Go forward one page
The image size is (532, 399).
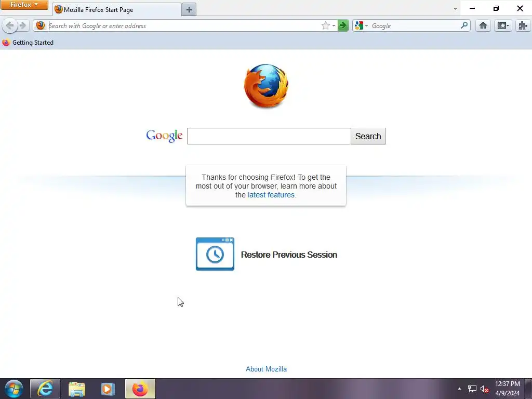coord(23,25)
